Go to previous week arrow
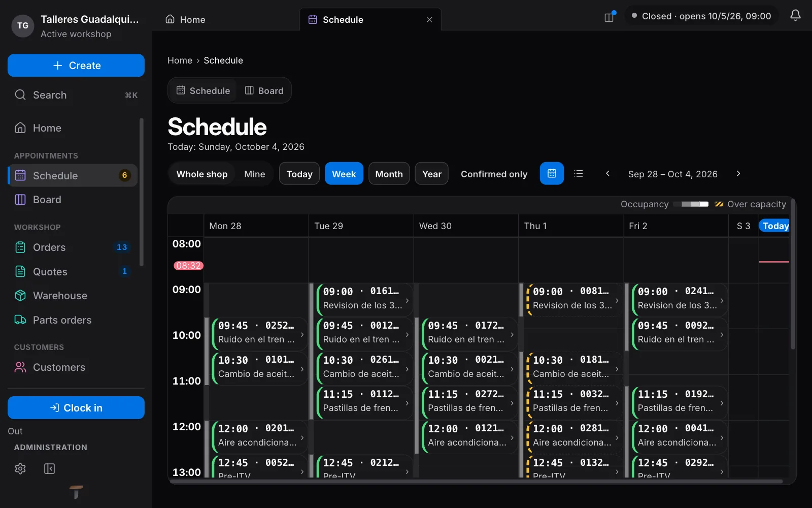The height and width of the screenshot is (508, 812). [x=607, y=174]
